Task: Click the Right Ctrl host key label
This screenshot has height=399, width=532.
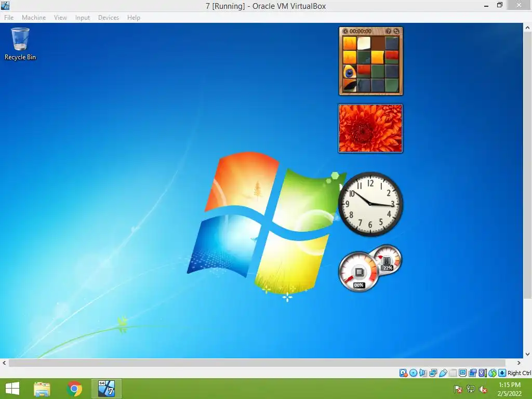Action: pyautogui.click(x=519, y=373)
